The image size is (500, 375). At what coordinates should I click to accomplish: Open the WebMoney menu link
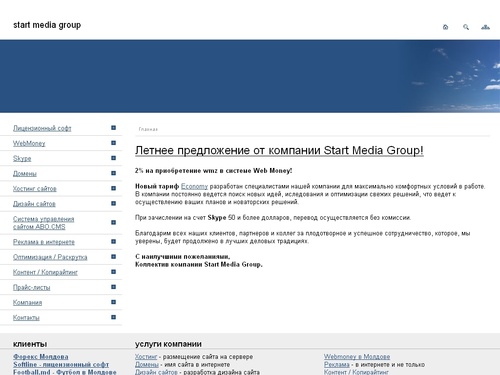[29, 143]
